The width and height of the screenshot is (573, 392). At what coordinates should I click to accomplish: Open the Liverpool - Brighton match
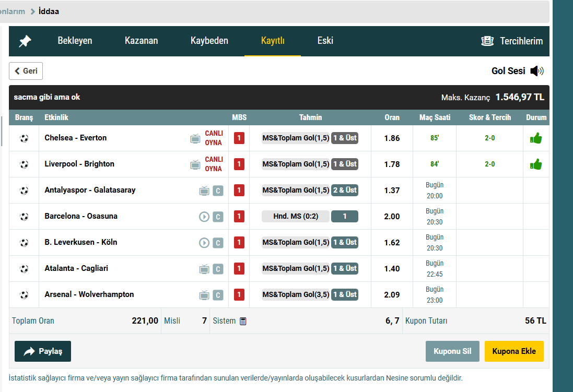pos(79,164)
